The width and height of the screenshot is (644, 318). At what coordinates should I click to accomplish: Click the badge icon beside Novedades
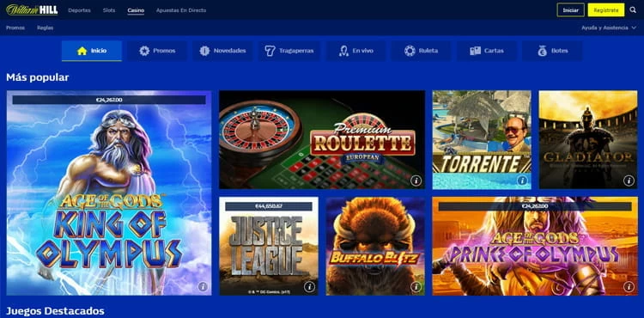click(204, 51)
